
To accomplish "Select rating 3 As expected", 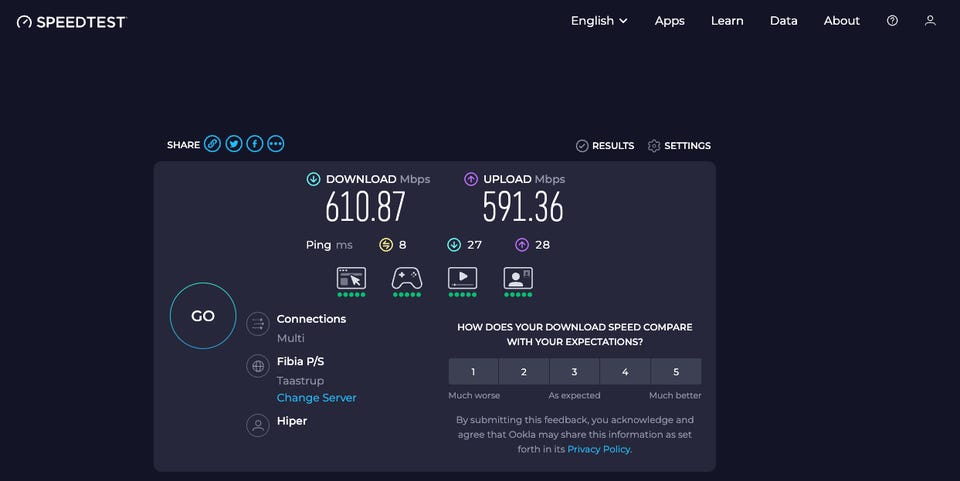I will 575,372.
